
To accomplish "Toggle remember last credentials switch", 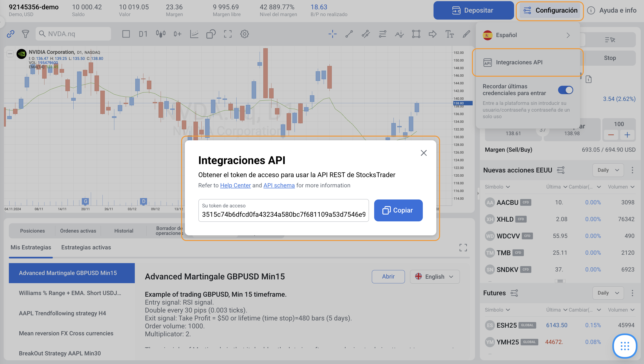I will click(565, 90).
